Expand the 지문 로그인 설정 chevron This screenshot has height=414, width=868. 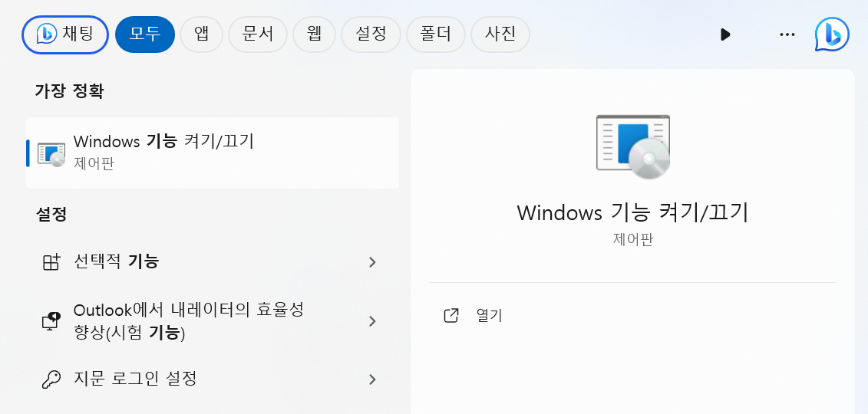pos(372,379)
